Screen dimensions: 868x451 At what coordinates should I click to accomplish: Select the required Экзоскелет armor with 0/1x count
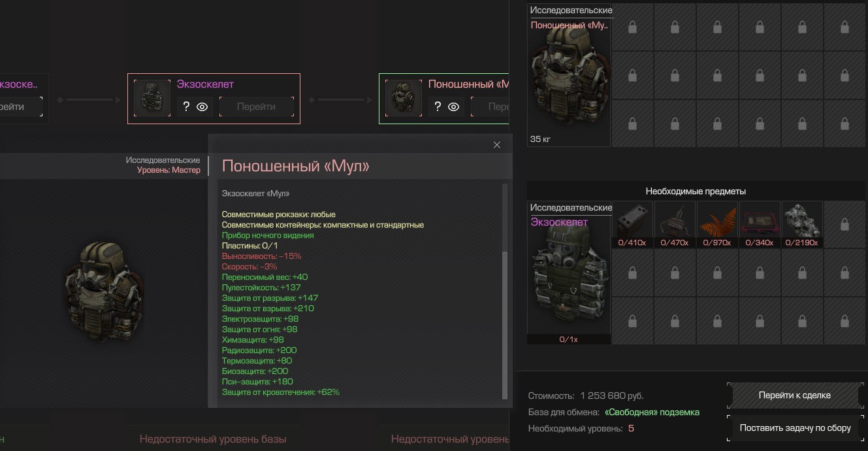click(569, 273)
